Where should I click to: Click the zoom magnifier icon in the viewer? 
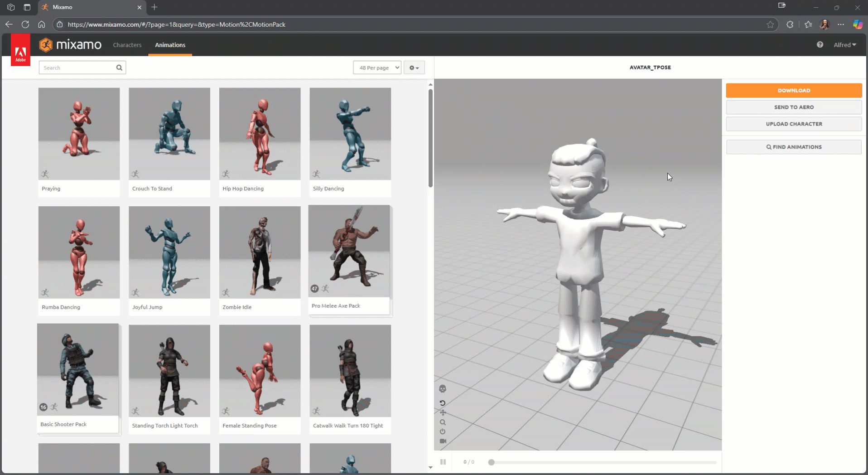(443, 422)
